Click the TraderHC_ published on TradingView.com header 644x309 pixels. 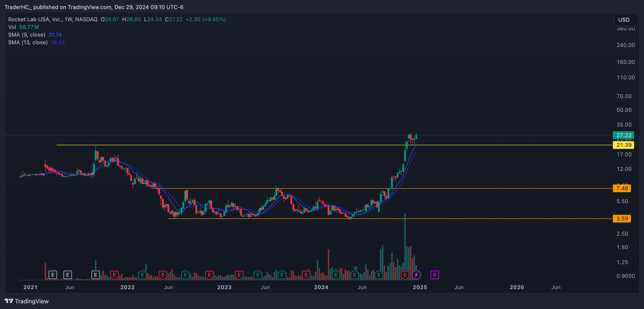[94, 7]
